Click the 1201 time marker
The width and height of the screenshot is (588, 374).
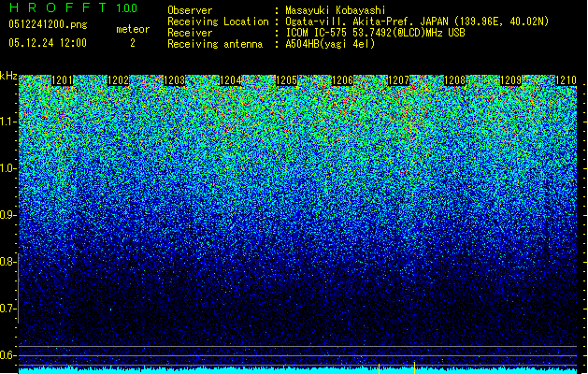click(63, 80)
